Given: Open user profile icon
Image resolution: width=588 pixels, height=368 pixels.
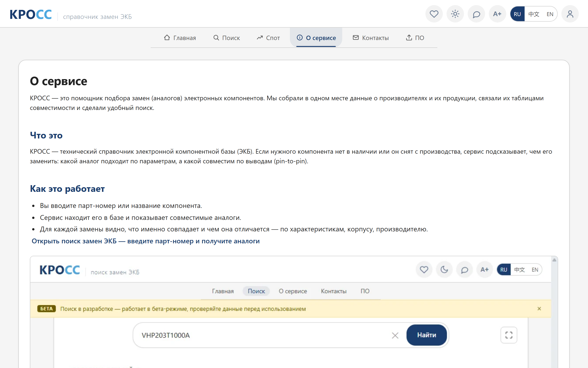Looking at the screenshot, I should (570, 14).
